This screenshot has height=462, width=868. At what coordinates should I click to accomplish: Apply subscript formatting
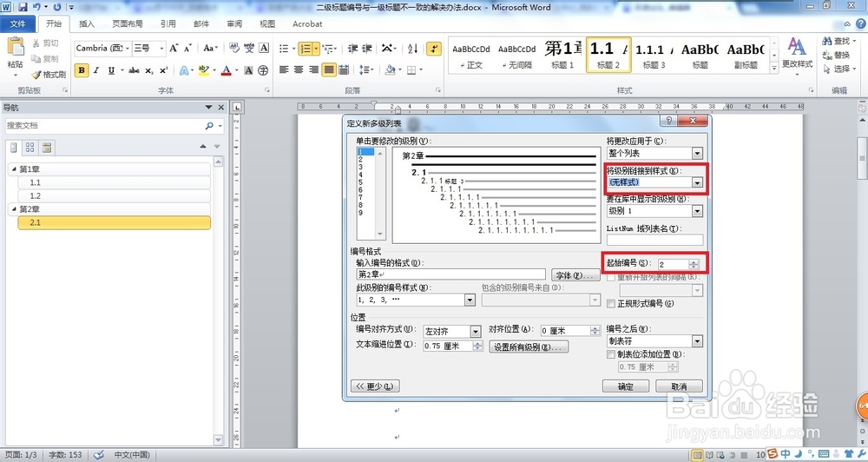tap(149, 70)
